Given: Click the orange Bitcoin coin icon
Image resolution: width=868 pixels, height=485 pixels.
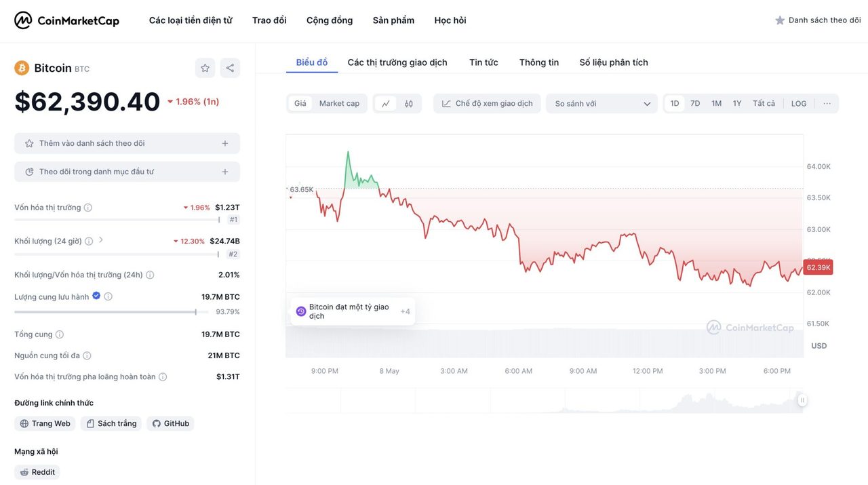Looking at the screenshot, I should pyautogui.click(x=22, y=68).
